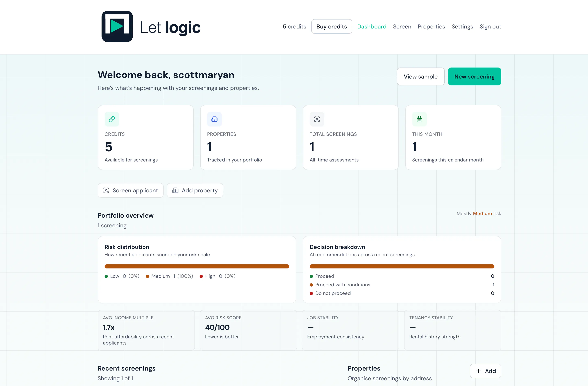This screenshot has width=588, height=386.
Task: Click the Add button beside Properties
Action: point(485,371)
